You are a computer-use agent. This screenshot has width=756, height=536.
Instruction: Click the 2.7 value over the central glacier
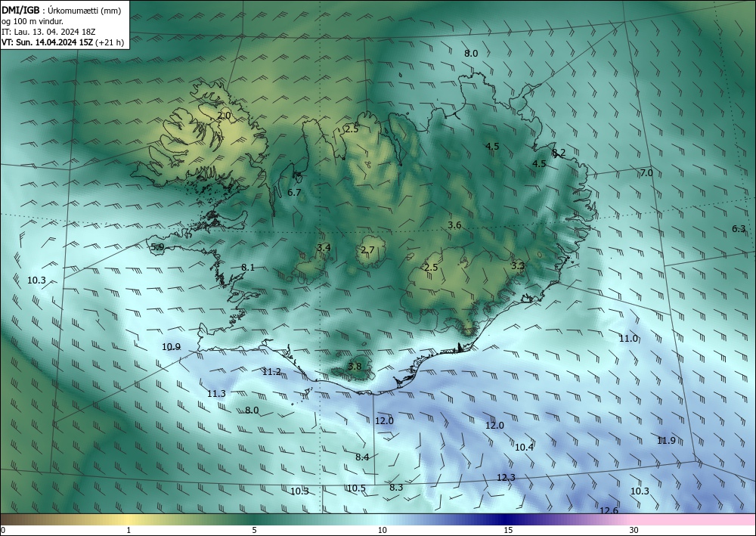(367, 249)
